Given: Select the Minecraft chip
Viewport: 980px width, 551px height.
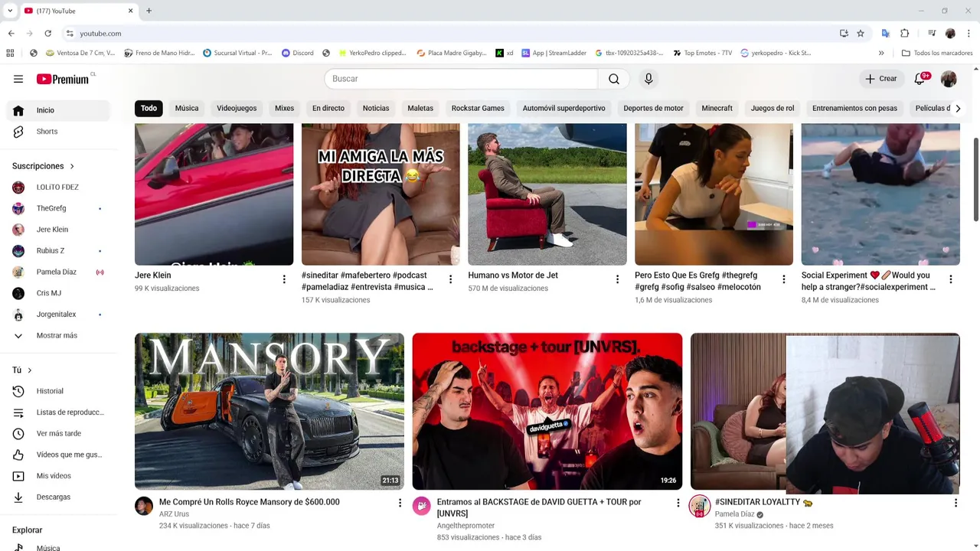Looking at the screenshot, I should (717, 109).
